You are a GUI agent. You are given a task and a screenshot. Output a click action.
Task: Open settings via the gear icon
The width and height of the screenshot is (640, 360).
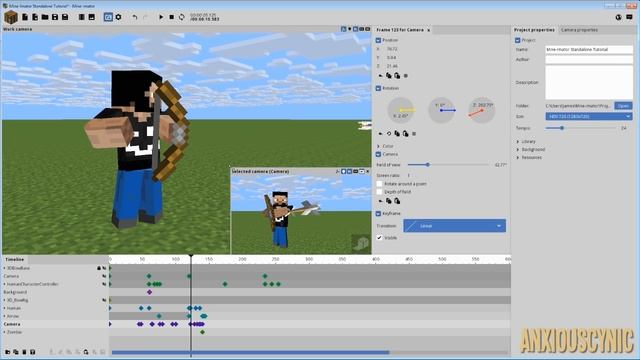point(118,17)
